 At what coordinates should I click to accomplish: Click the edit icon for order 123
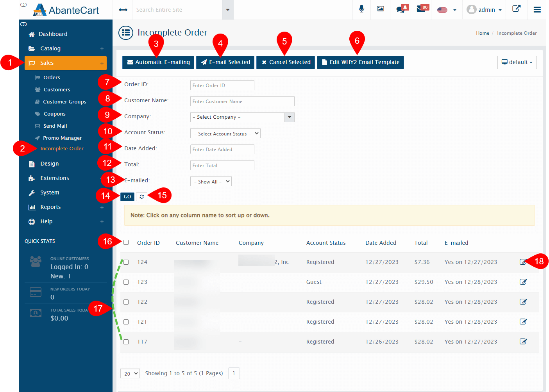coord(523,282)
